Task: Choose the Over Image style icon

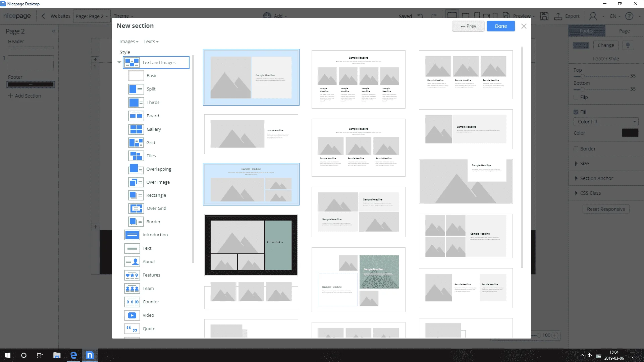Action: pos(136,182)
